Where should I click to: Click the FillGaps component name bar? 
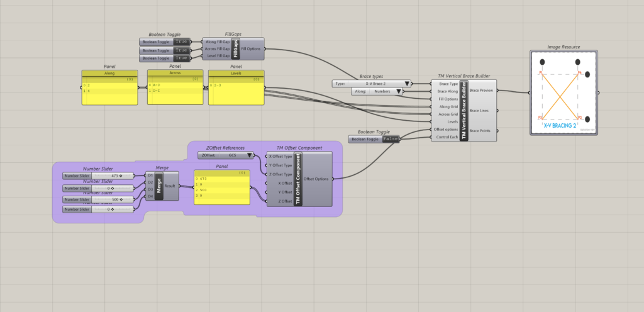tap(236, 49)
